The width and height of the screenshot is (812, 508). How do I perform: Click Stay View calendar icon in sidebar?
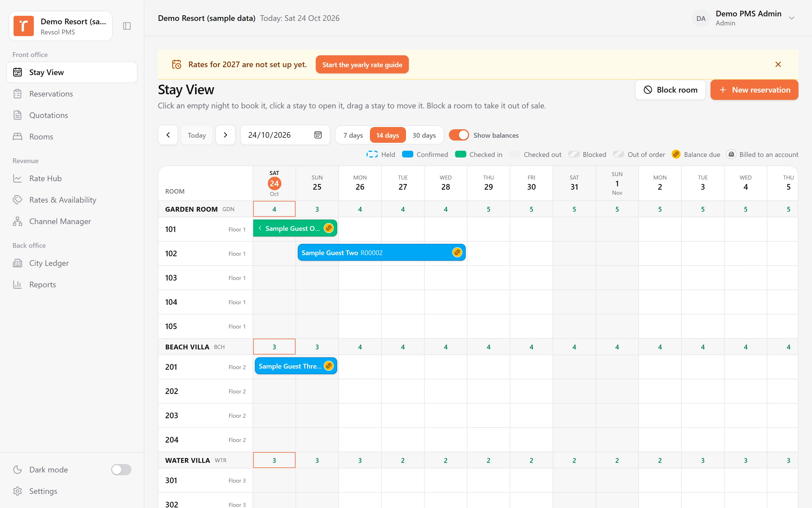tap(17, 72)
